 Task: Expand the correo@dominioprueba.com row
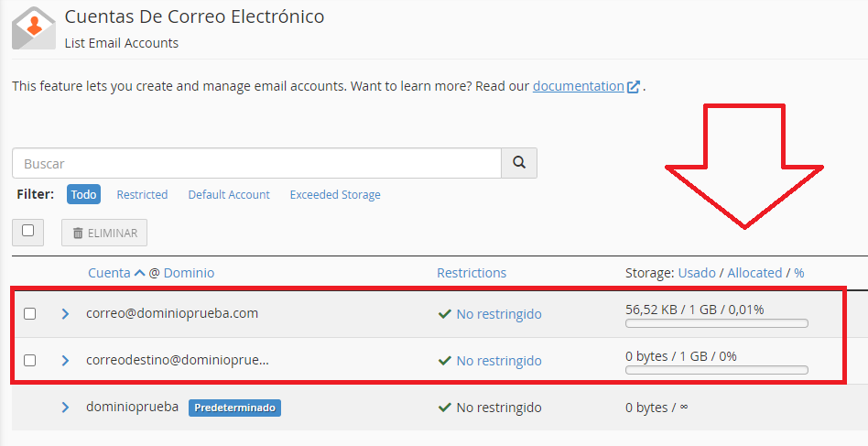tap(65, 314)
